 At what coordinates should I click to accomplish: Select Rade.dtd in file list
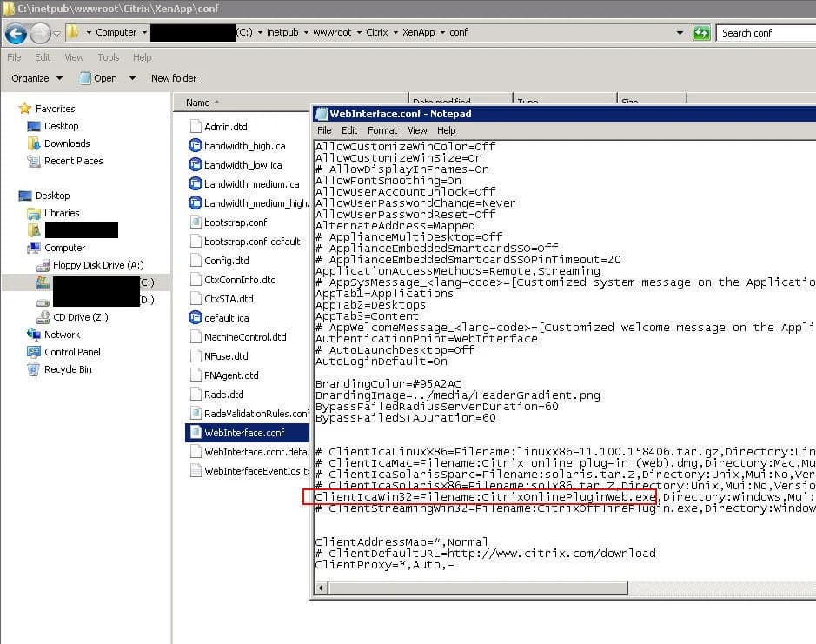point(224,394)
